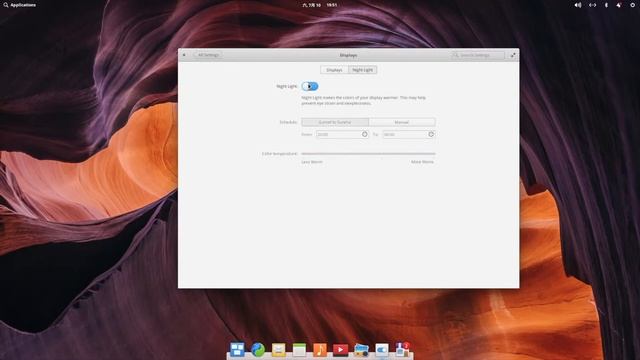Screen dimensions: 640x360
Task: Open the Bluetooth indicator
Action: [606, 5]
